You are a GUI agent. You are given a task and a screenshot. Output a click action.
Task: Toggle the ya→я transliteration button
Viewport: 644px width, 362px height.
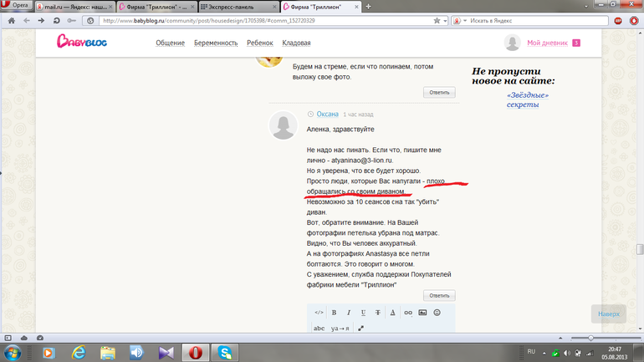click(x=340, y=329)
